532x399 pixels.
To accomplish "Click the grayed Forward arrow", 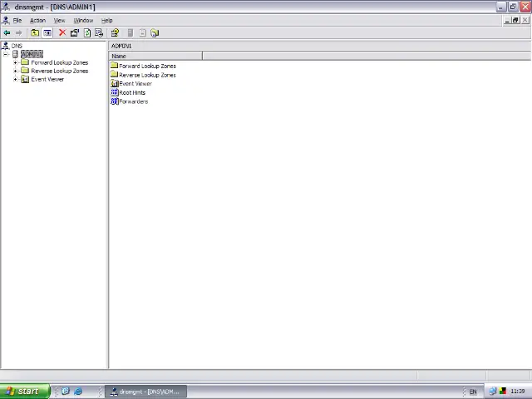I will (18, 33).
